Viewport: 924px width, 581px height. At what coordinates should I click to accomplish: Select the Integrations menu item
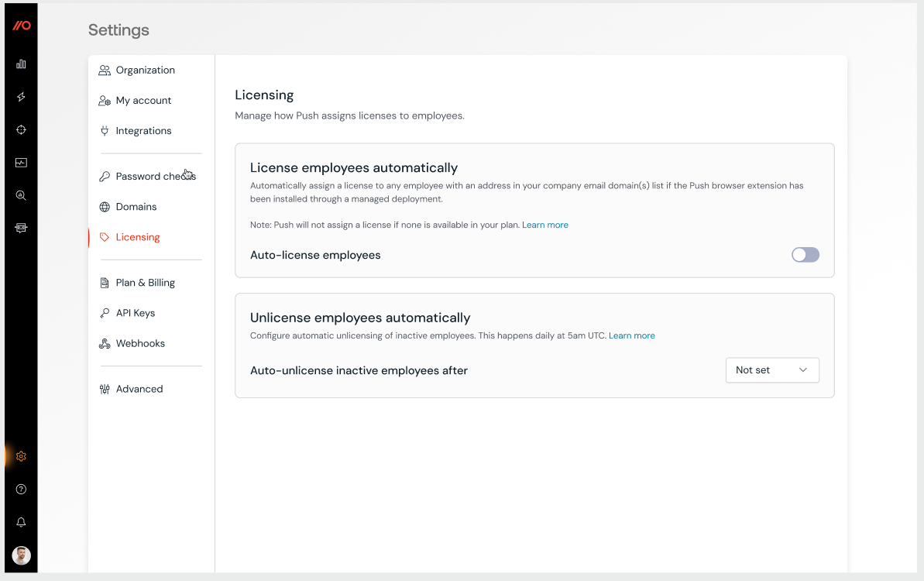143,131
